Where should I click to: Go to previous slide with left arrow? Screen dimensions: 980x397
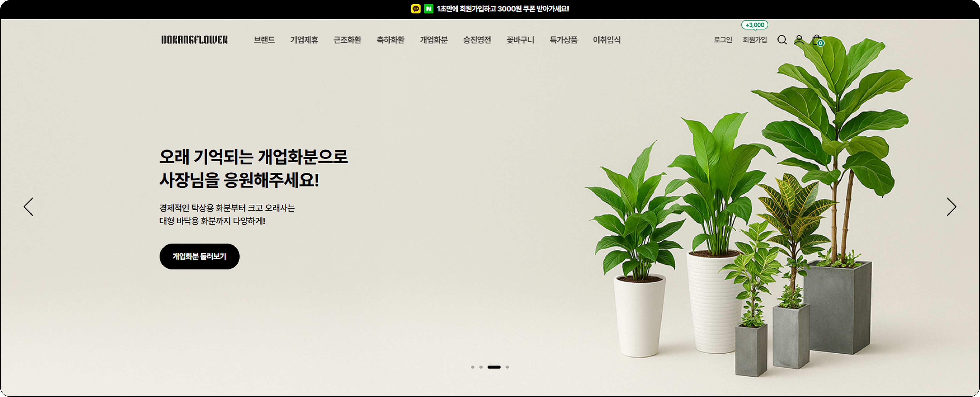click(x=28, y=207)
